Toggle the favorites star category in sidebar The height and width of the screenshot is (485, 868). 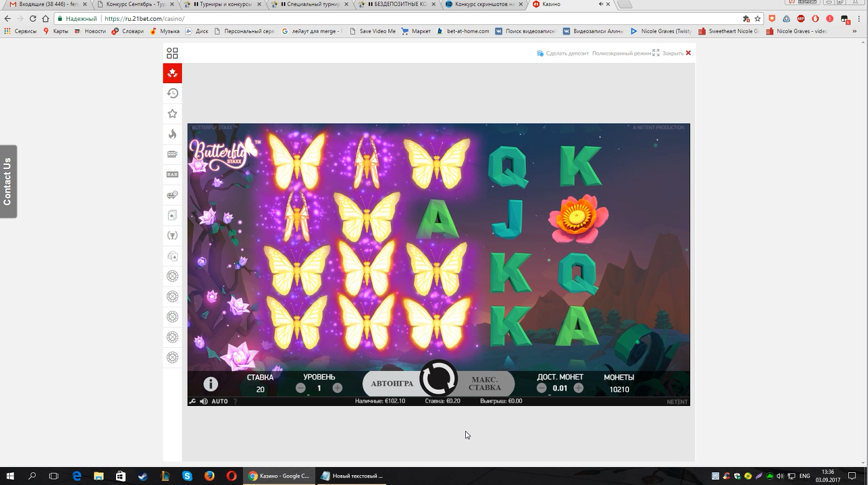(172, 114)
